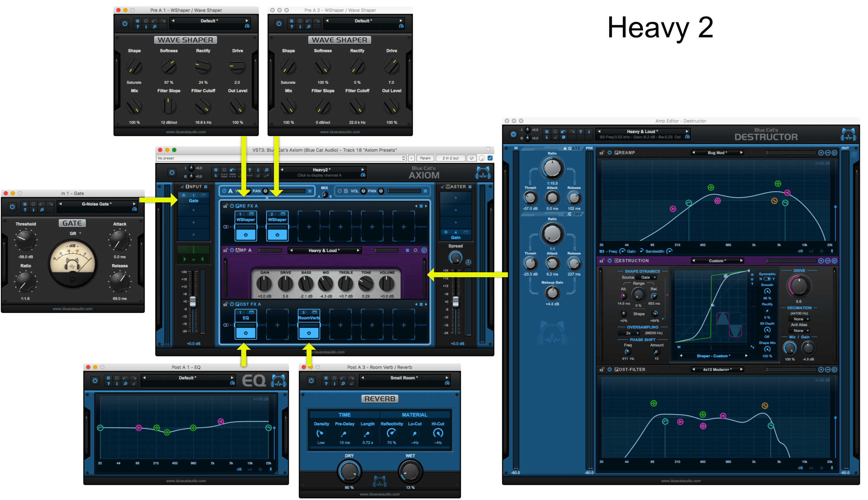Click the gear icon in the AMP A header

[x=416, y=250]
